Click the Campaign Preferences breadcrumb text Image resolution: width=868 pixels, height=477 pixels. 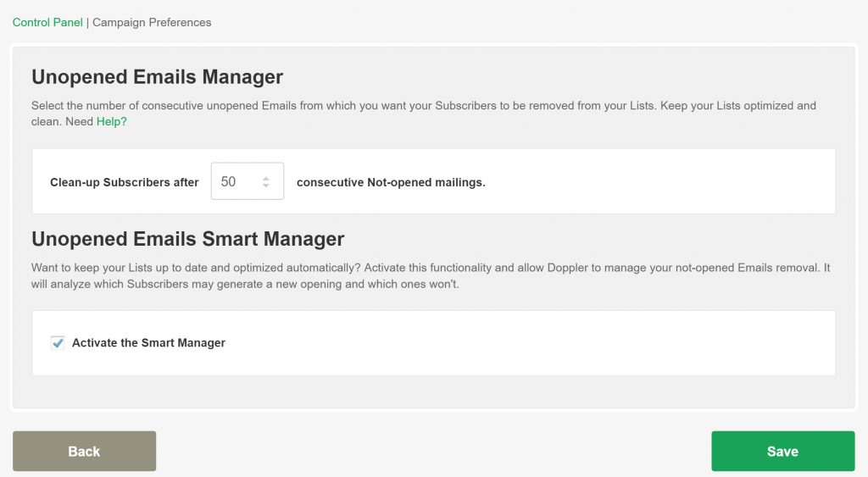click(x=152, y=23)
